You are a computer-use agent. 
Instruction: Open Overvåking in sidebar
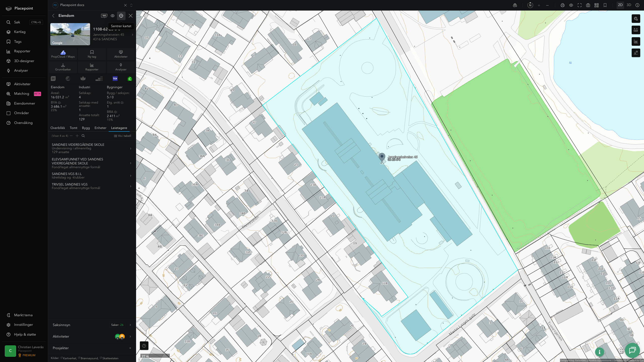coord(24,123)
